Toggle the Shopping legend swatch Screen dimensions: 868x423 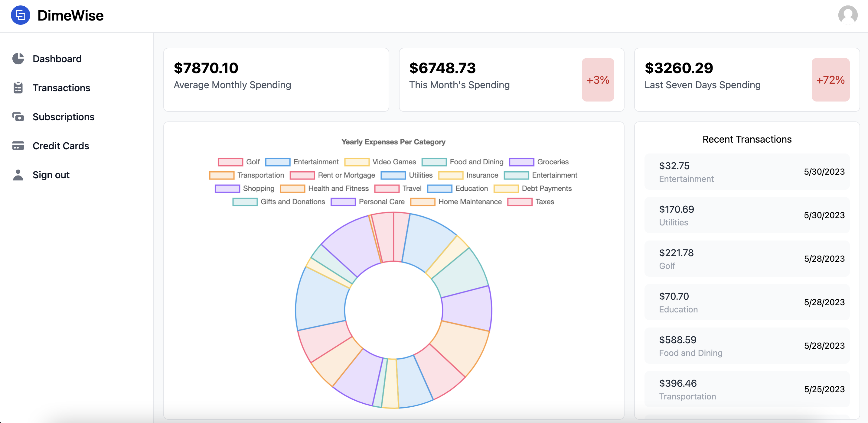point(227,189)
